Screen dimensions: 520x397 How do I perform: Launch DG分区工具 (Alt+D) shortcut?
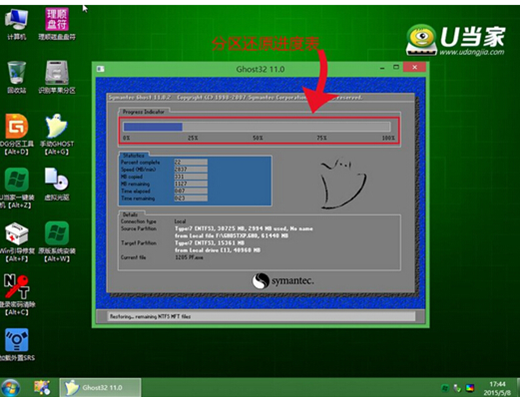[x=16, y=134]
